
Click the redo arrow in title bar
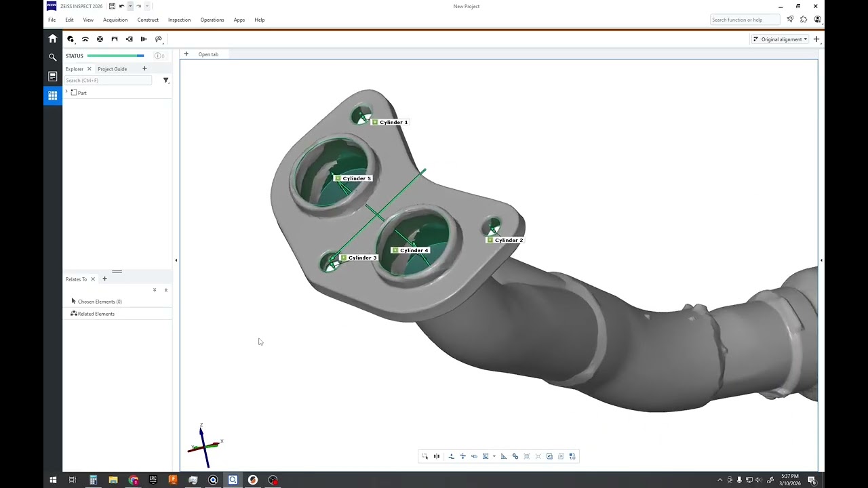coord(139,6)
